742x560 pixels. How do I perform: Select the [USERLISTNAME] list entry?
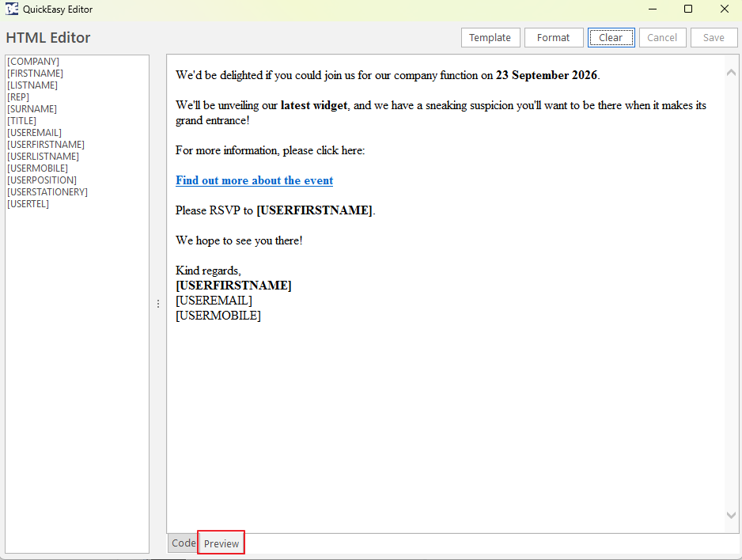click(43, 156)
